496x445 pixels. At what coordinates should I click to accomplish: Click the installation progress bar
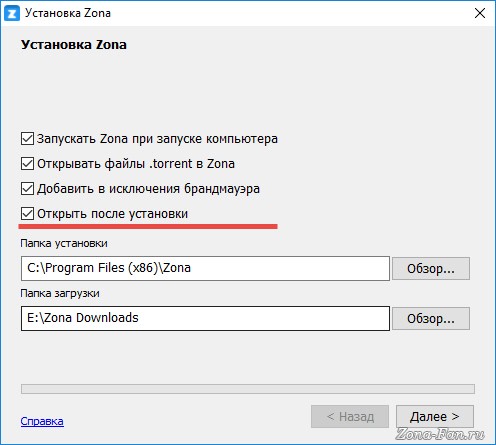tap(248, 389)
